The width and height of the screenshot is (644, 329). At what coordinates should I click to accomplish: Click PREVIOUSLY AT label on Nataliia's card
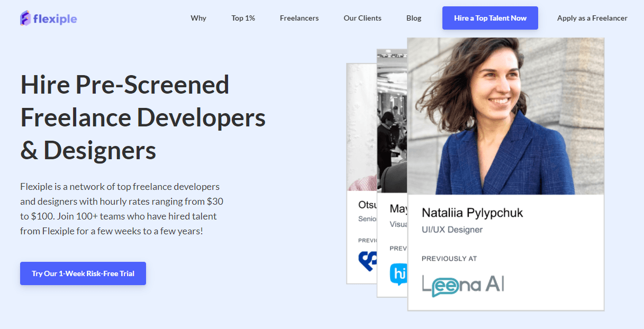tap(449, 259)
